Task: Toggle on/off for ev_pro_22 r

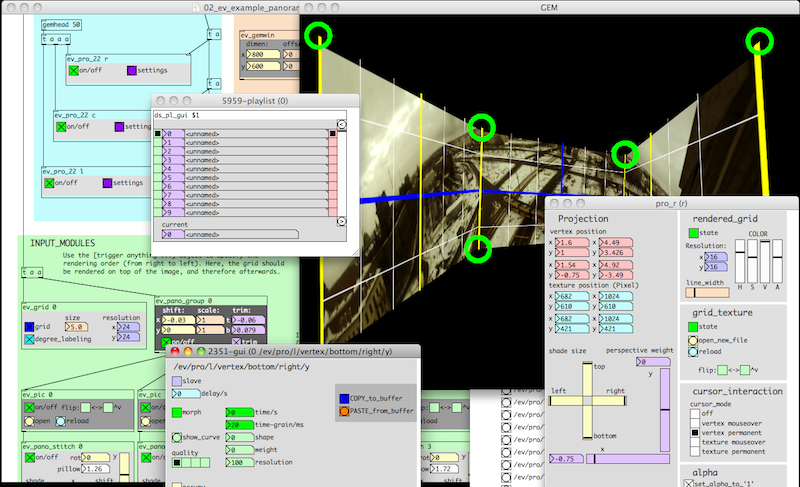Action: tap(74, 70)
